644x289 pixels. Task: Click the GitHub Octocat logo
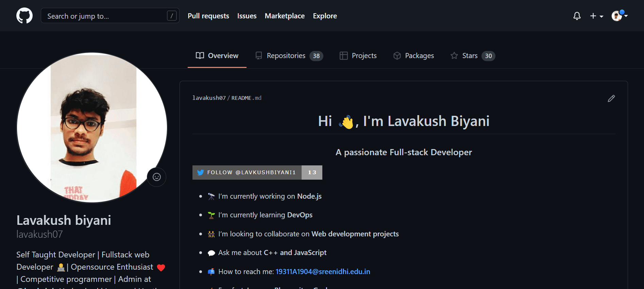pyautogui.click(x=24, y=16)
